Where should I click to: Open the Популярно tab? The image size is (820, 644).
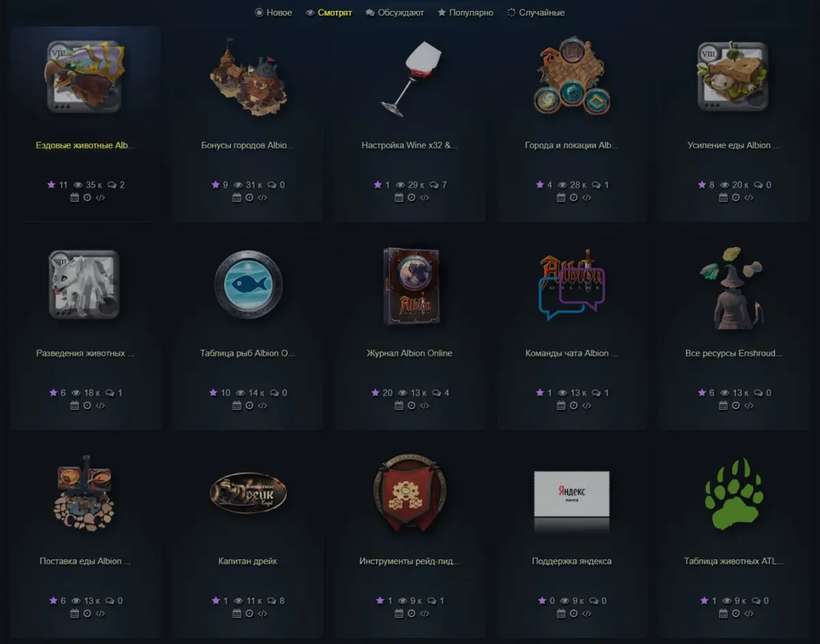(465, 12)
